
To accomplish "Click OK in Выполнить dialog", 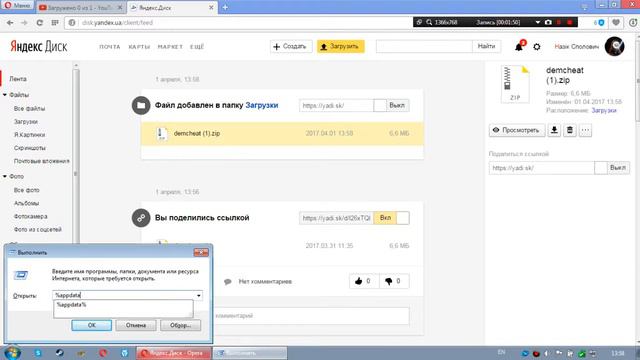I will pyautogui.click(x=91, y=325).
